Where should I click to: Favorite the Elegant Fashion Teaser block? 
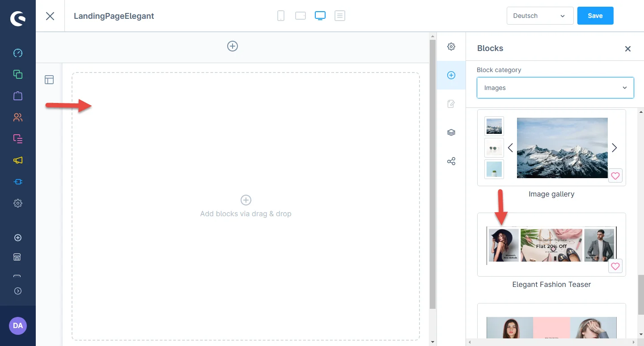(x=615, y=266)
